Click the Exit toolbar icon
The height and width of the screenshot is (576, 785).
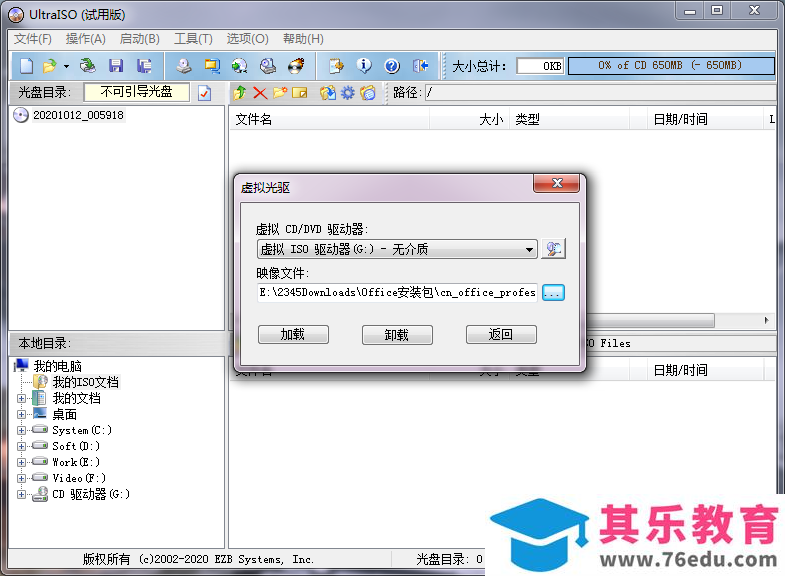[x=421, y=66]
